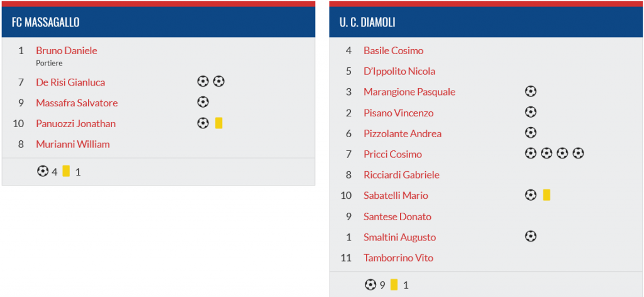Click the first ball icon beside De Risi Gianluca
Viewport: 644px width, 297px height.
pos(203,81)
